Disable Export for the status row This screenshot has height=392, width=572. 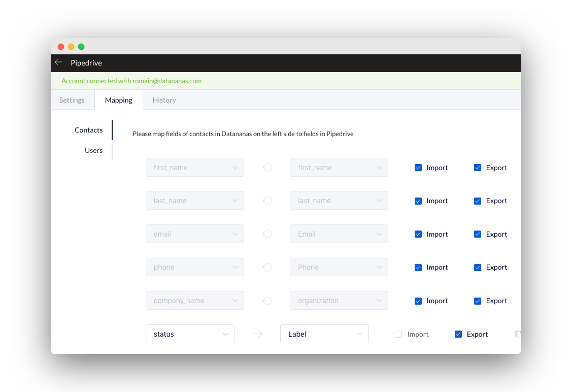pos(458,334)
